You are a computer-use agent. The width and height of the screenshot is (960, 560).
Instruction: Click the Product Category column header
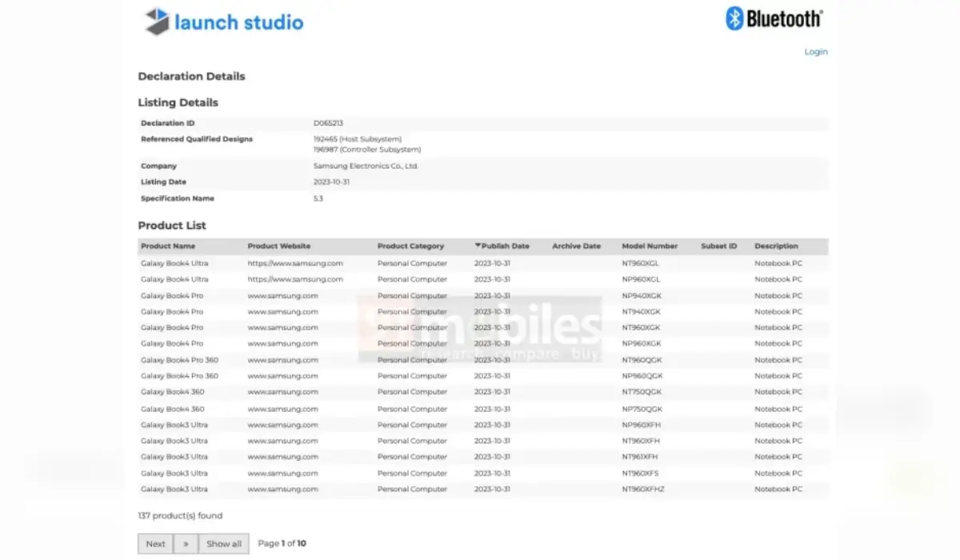410,246
